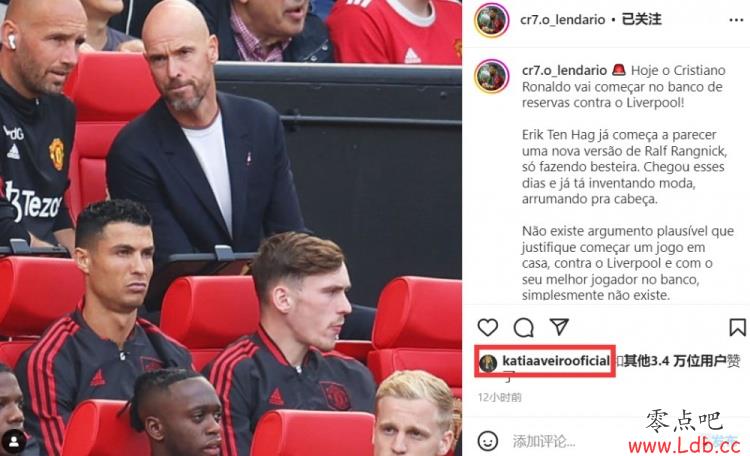
Task: Open the 12小时前 timestamp link
Action: coord(499,397)
